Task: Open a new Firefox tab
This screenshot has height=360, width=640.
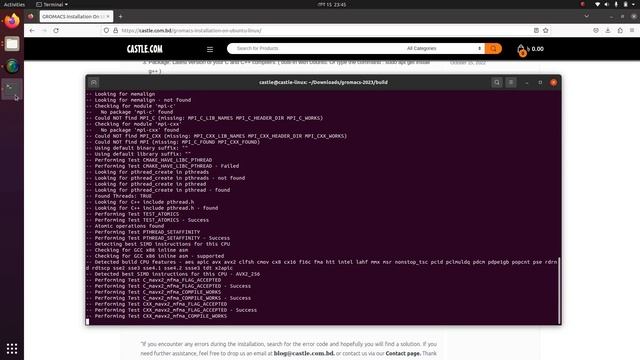Action: [120, 16]
